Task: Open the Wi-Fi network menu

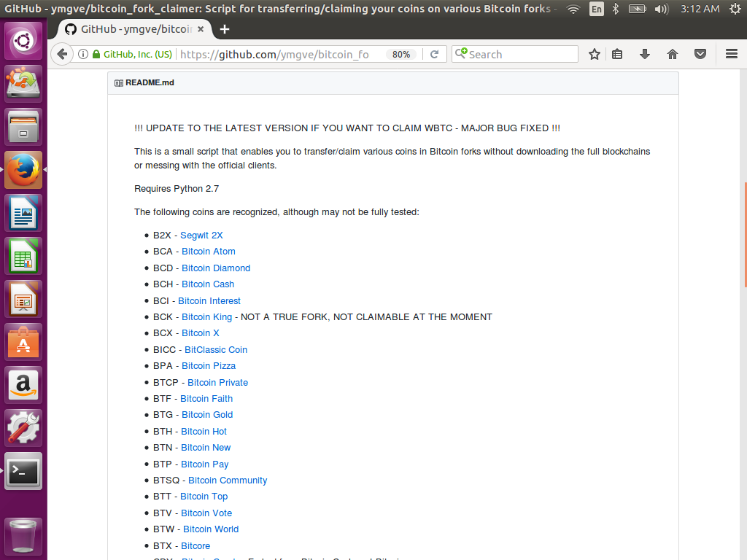Action: tap(573, 9)
